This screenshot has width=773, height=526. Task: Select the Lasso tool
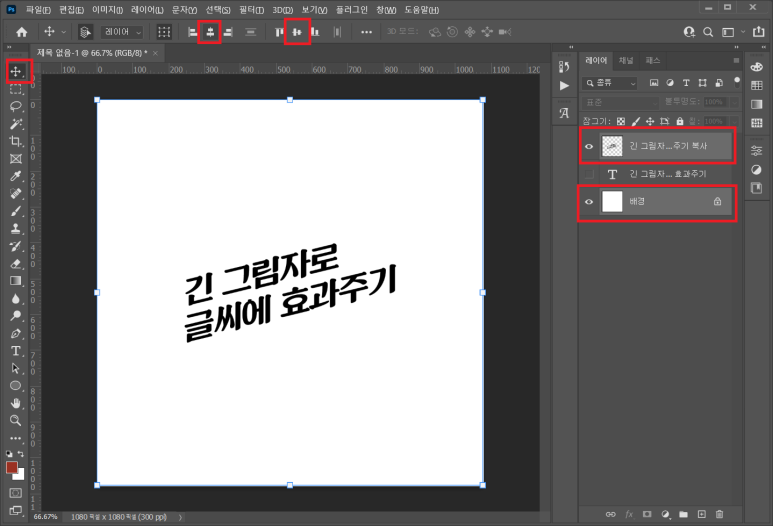16,106
